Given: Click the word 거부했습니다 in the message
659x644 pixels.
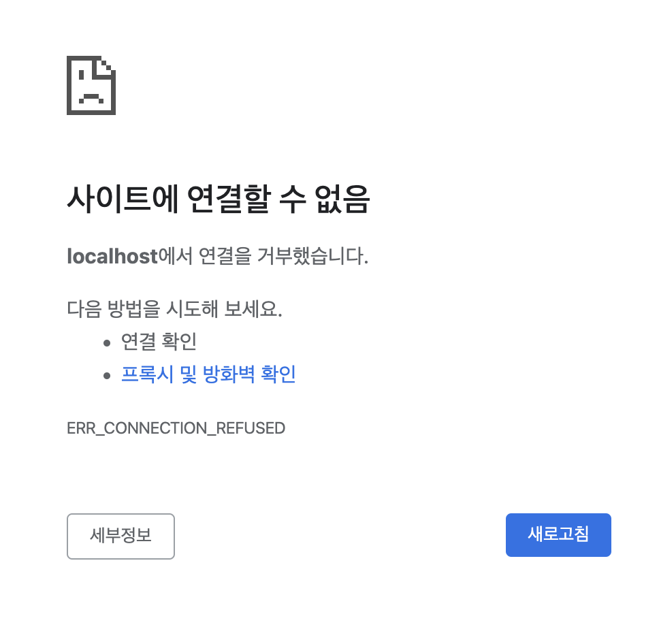Looking at the screenshot, I should click(x=312, y=256).
